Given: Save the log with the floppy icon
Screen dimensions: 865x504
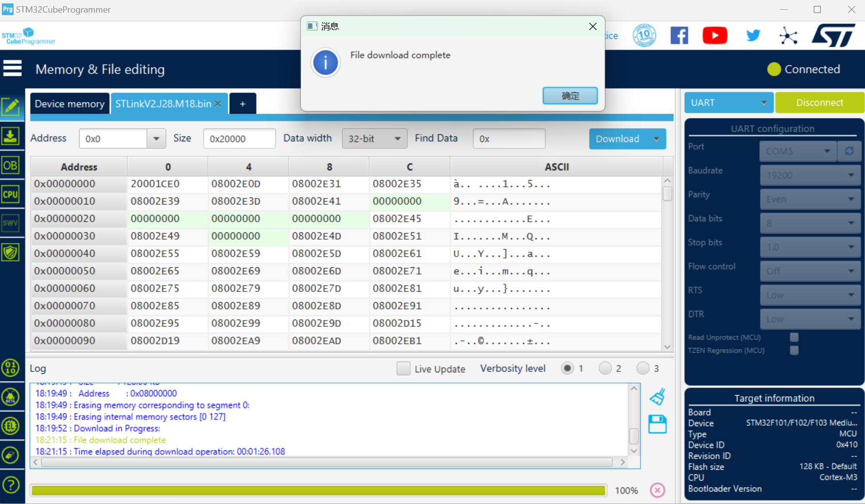Looking at the screenshot, I should click(657, 424).
